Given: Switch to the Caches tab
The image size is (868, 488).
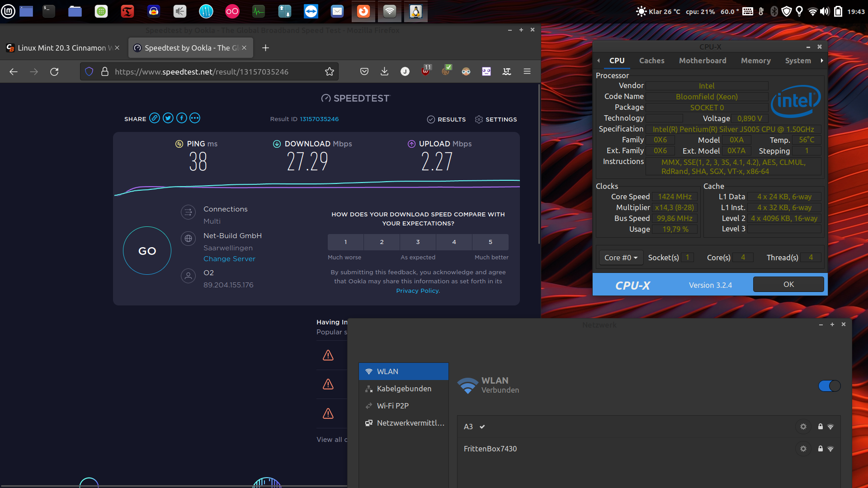Looking at the screenshot, I should click(x=652, y=61).
